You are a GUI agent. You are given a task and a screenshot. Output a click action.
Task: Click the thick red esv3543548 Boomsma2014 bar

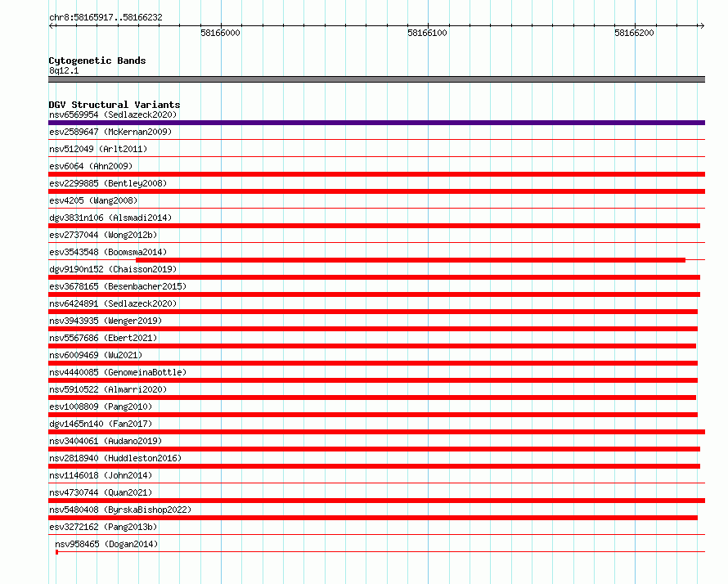pyautogui.click(x=411, y=260)
